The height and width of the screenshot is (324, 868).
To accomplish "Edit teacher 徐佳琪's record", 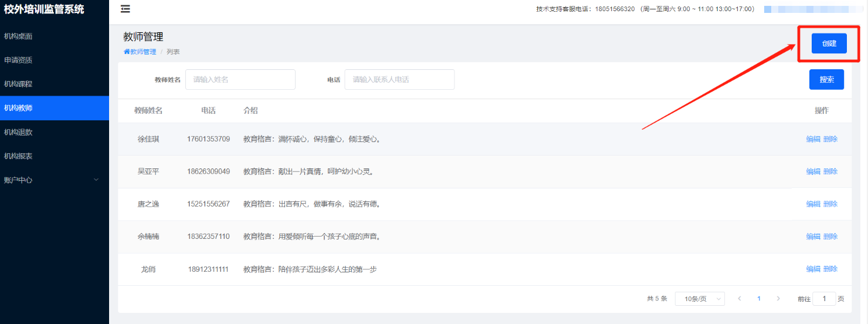I will point(813,139).
